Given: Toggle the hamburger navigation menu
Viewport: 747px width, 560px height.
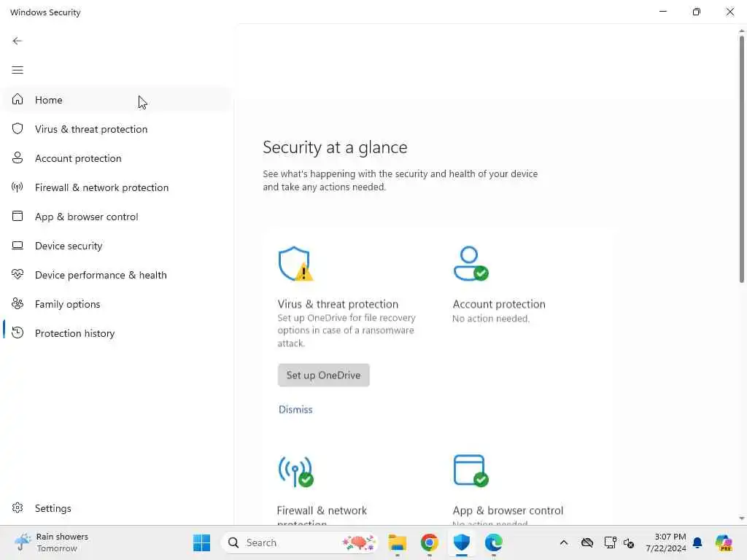Looking at the screenshot, I should coord(18,70).
